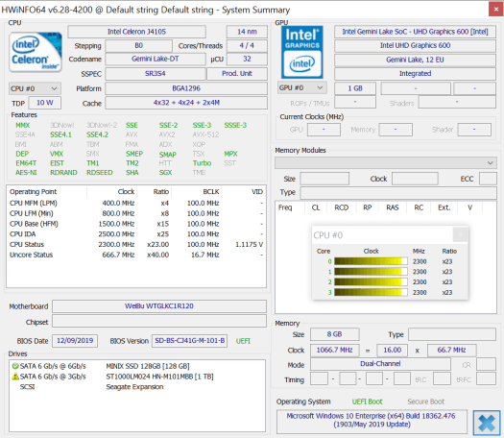Click core 0 clock bar
The image size is (504, 438).
pyautogui.click(x=371, y=261)
